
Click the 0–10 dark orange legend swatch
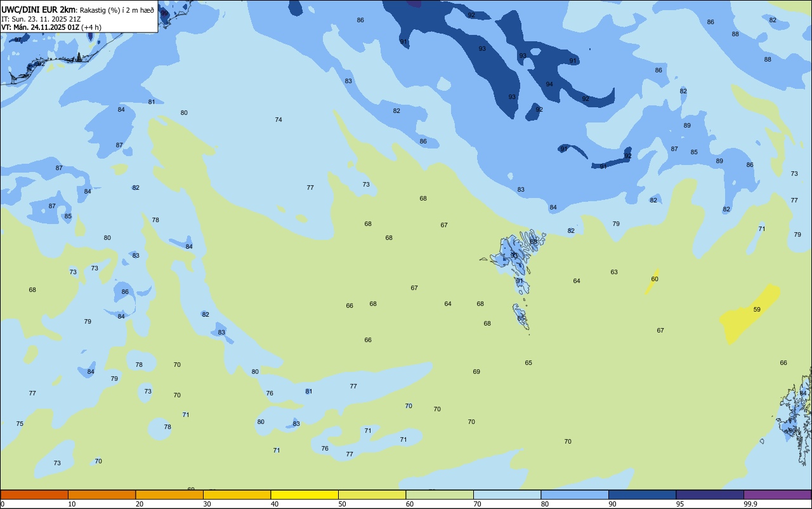click(x=34, y=494)
